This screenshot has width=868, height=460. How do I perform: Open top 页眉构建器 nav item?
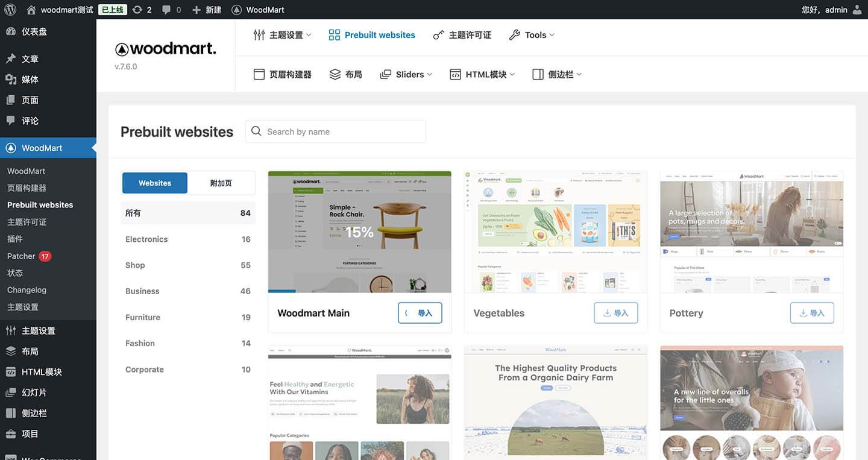(283, 74)
